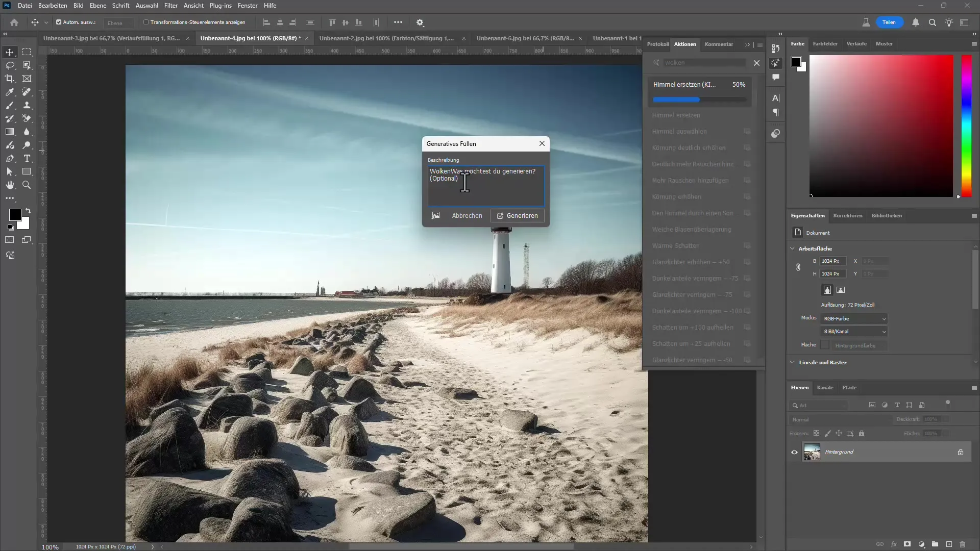
Task: Select the Clone Stamp tool
Action: pos(27,105)
